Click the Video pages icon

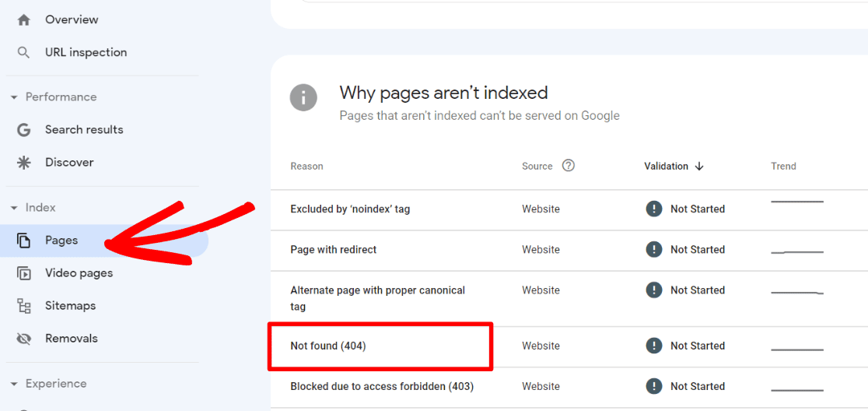23,273
